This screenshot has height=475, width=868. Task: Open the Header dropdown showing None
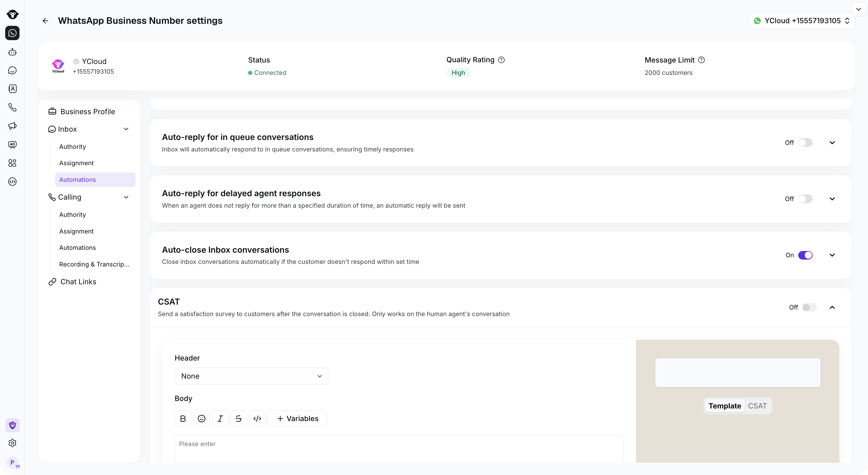tap(252, 376)
